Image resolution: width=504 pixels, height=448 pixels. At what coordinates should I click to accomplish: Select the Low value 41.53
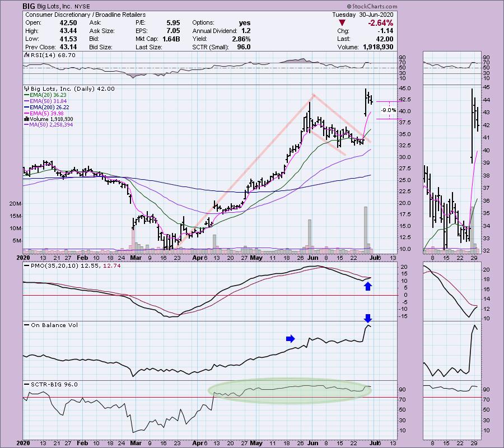[x=68, y=39]
